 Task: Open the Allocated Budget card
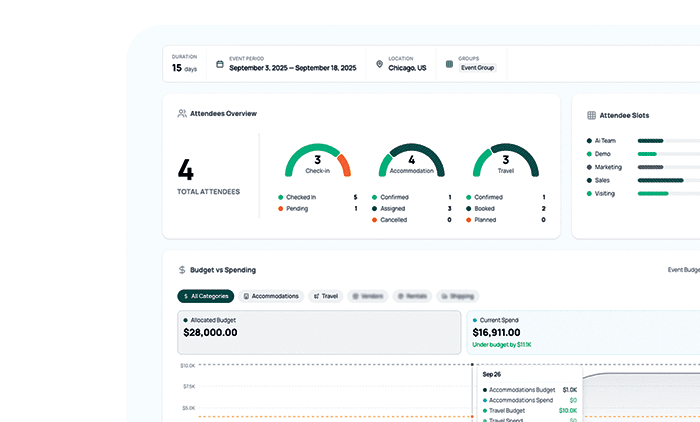(319, 333)
